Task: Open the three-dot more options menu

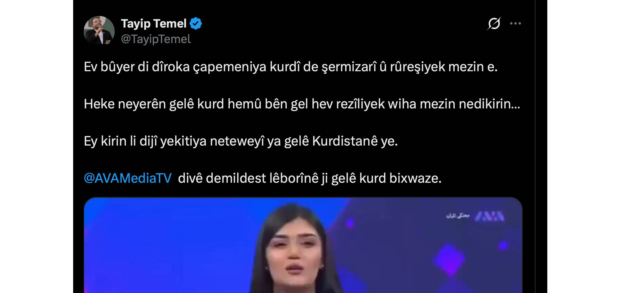Action: pos(515,24)
